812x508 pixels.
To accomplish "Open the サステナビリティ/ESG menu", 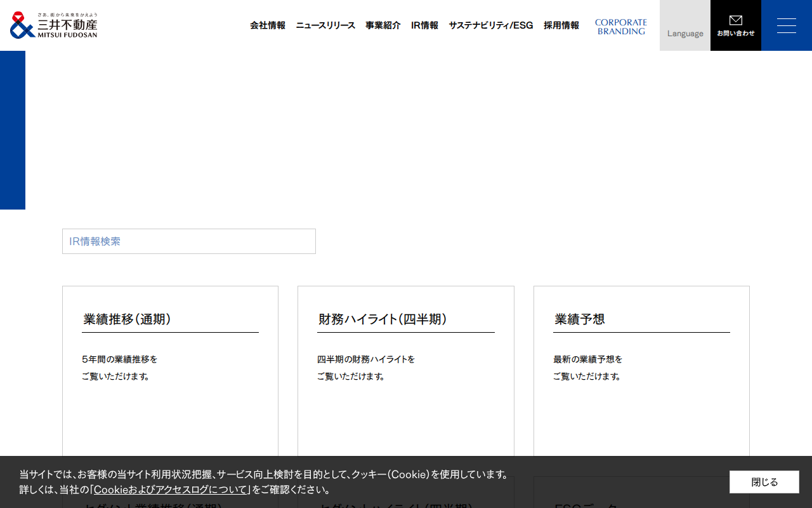I will 491,25.
